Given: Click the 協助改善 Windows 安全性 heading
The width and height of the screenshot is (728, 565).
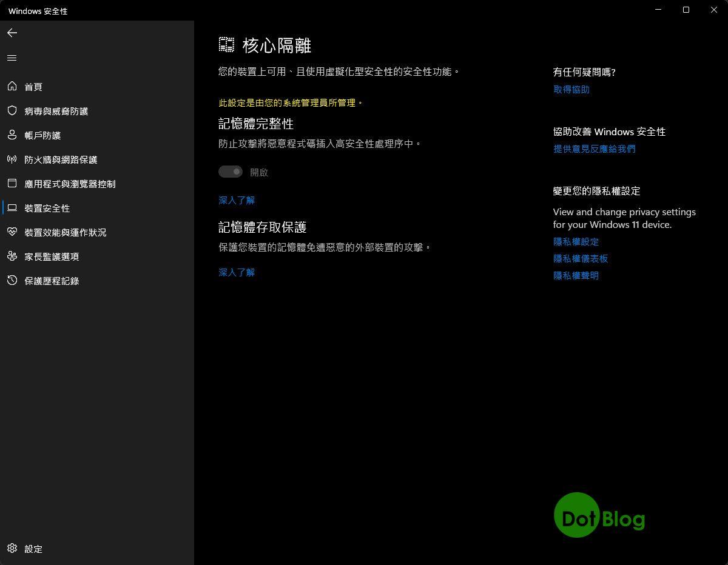Looking at the screenshot, I should click(x=609, y=132).
